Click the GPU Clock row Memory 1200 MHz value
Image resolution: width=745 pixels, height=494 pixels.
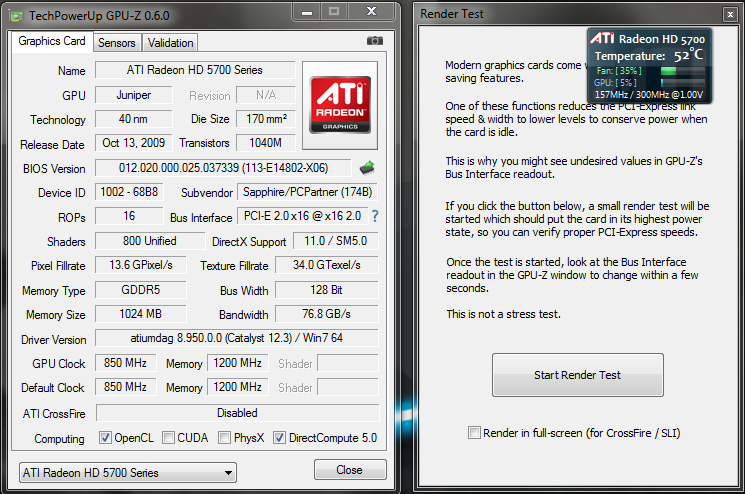pyautogui.click(x=238, y=363)
